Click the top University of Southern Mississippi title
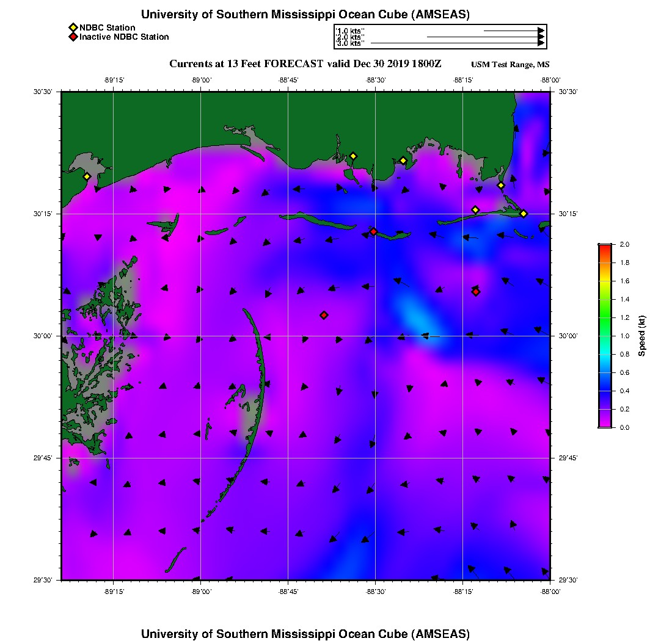Viewport: 672px width, 641px height. 305,15
